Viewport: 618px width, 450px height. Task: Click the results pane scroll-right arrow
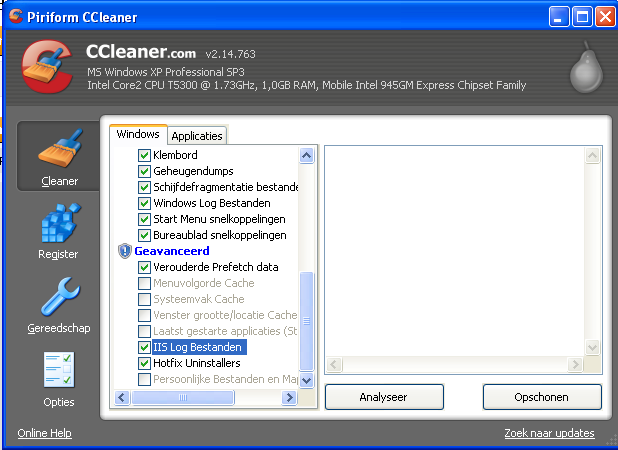(575, 364)
